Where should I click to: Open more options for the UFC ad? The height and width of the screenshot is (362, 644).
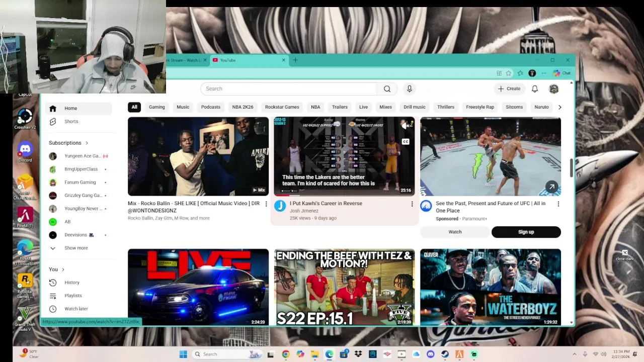coord(558,204)
